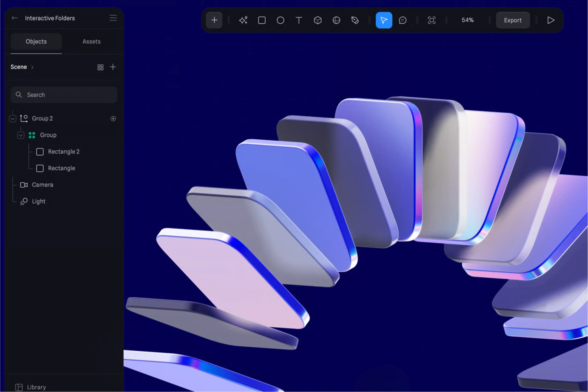This screenshot has width=588, height=392.
Task: Click the Scene label
Action: 19,67
